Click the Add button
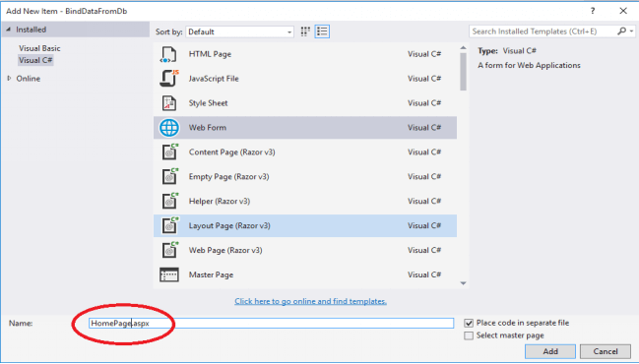 [x=550, y=351]
